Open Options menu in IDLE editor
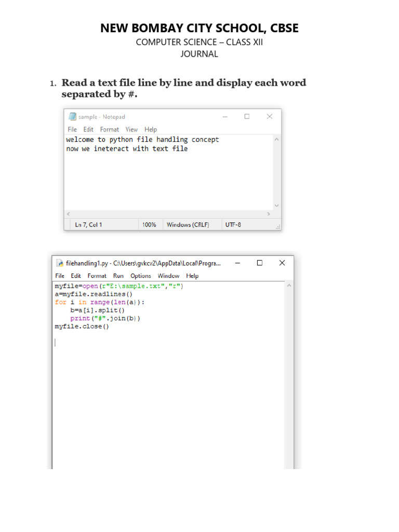This screenshot has height=532, width=399. click(x=140, y=276)
